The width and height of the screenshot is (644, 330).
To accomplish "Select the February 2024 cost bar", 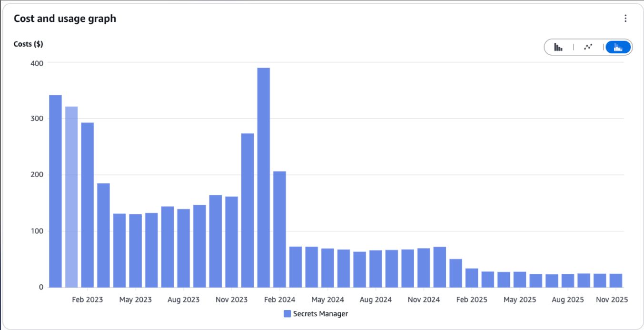I will click(x=279, y=229).
